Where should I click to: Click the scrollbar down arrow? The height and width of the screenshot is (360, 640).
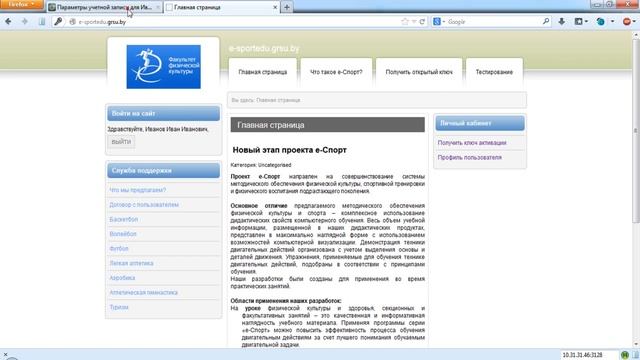(x=636, y=345)
